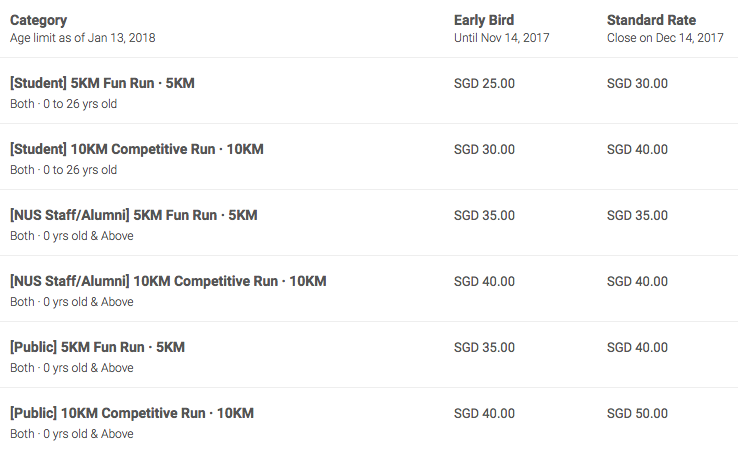The height and width of the screenshot is (450, 738).
Task: Click the Early Bird column header
Action: (484, 20)
